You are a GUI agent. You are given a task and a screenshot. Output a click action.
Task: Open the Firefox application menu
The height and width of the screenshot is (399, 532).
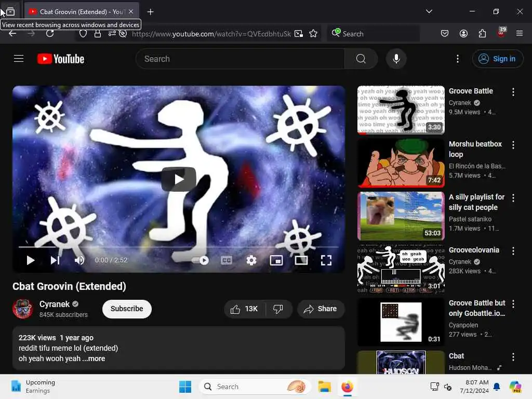520,33
